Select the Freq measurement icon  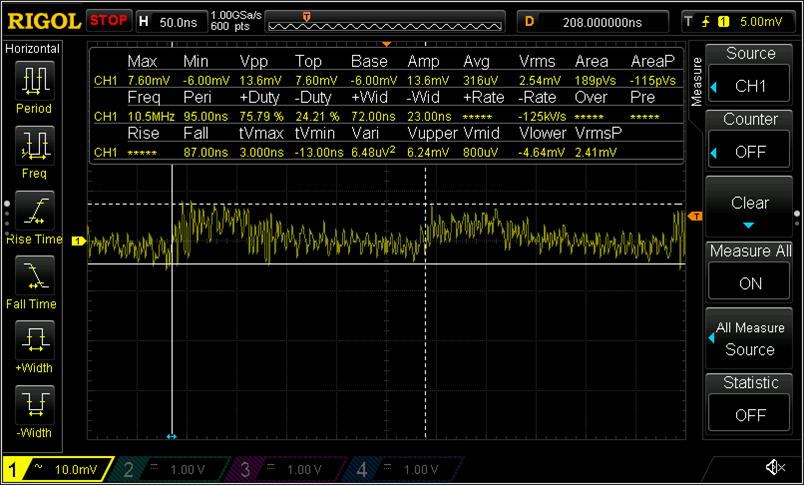(x=34, y=146)
